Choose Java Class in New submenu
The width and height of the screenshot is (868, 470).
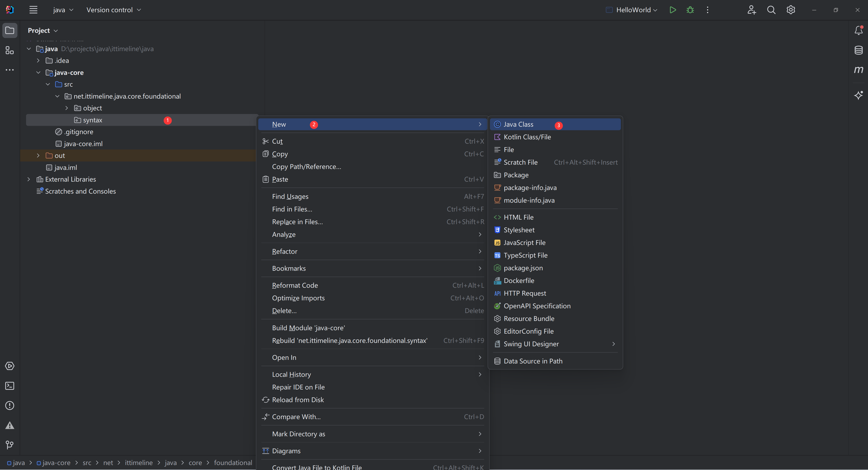tap(555, 124)
